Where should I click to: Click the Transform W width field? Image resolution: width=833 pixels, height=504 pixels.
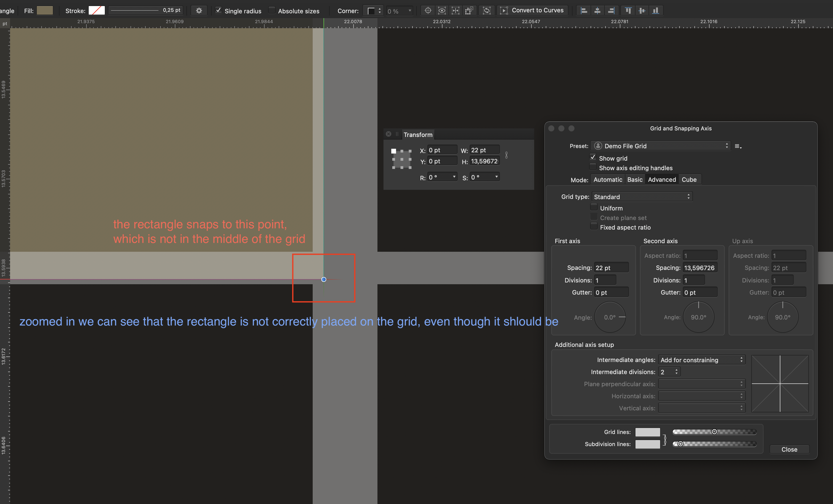click(485, 150)
